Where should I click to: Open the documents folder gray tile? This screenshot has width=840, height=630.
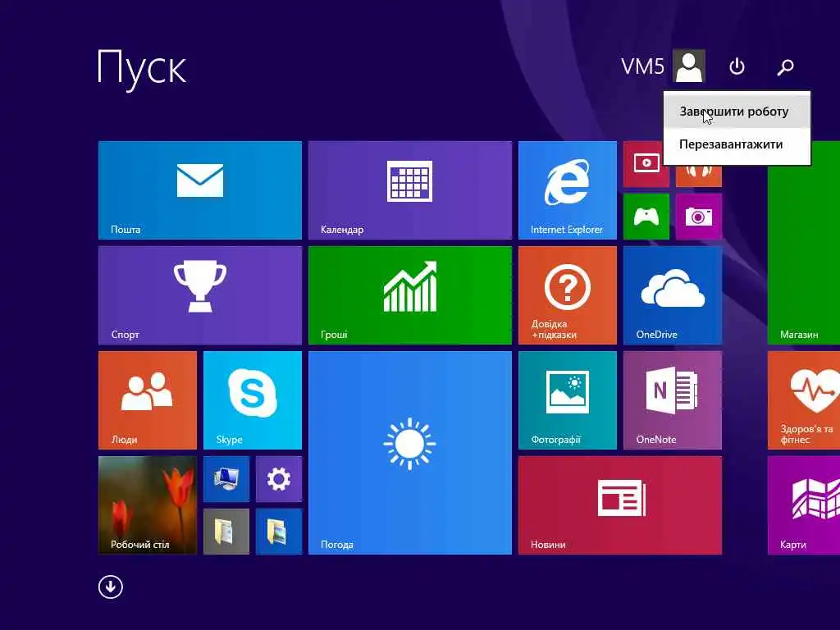click(x=226, y=532)
